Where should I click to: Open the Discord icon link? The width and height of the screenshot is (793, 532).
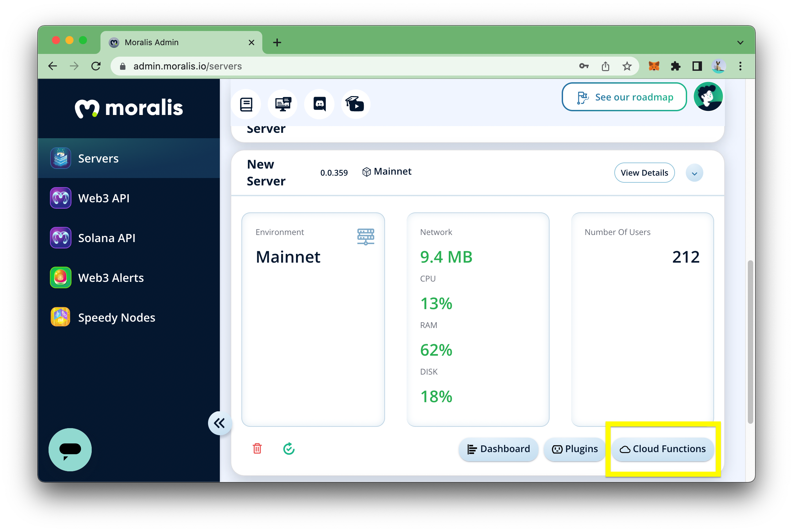319,105
